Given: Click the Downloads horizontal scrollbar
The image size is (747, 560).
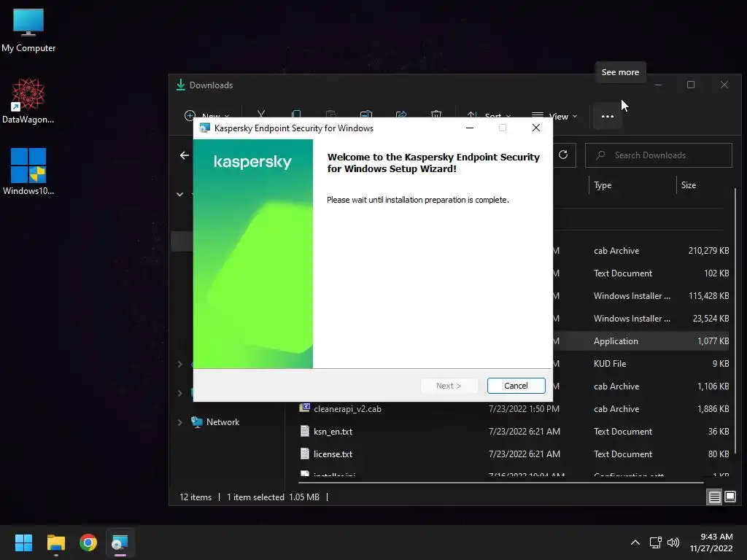Looking at the screenshot, I should pos(500,483).
